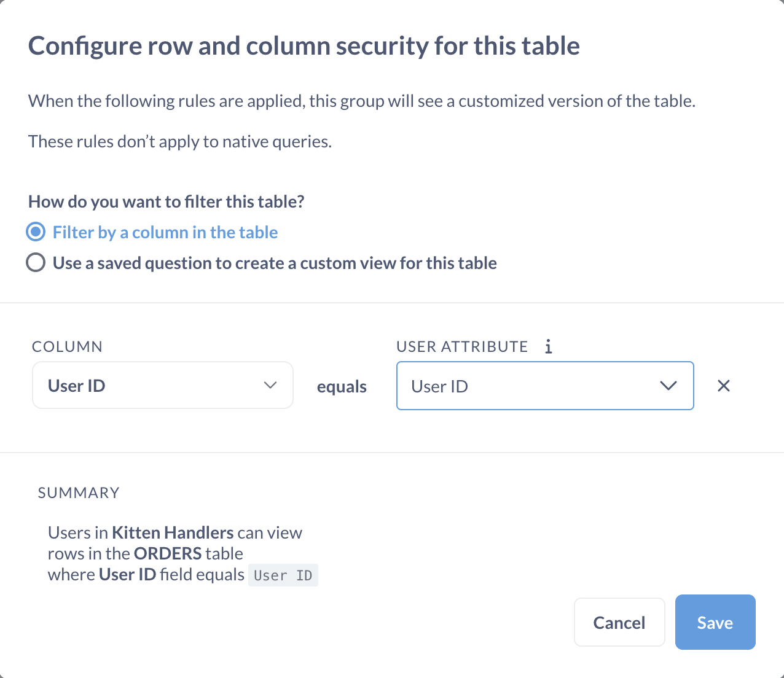Click the User ID attribute chip in summary
The width and height of the screenshot is (784, 678).
(x=283, y=575)
